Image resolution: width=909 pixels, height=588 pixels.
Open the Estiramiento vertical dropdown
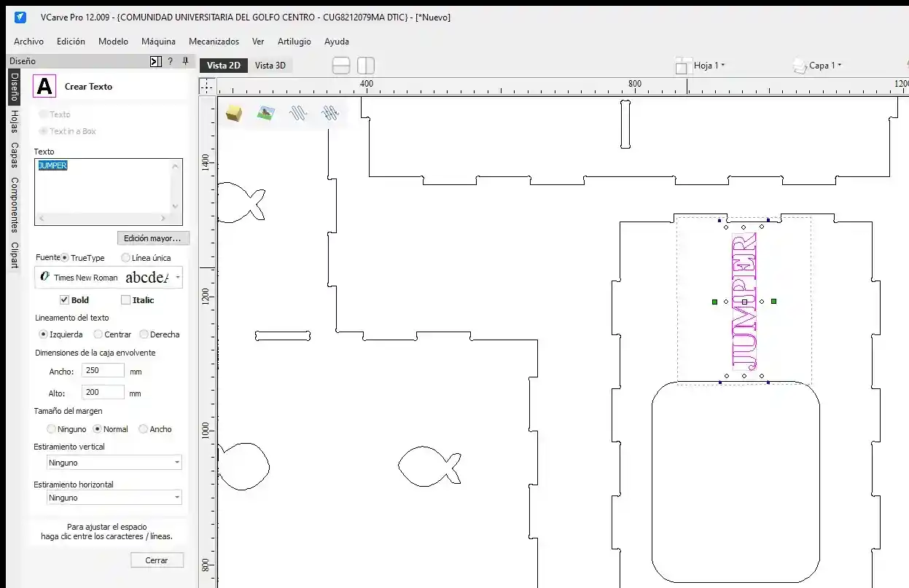coord(177,463)
